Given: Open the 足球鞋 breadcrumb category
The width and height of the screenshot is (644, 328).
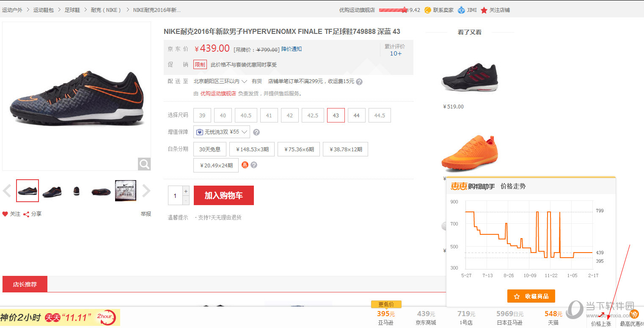Looking at the screenshot, I should pyautogui.click(x=72, y=10).
